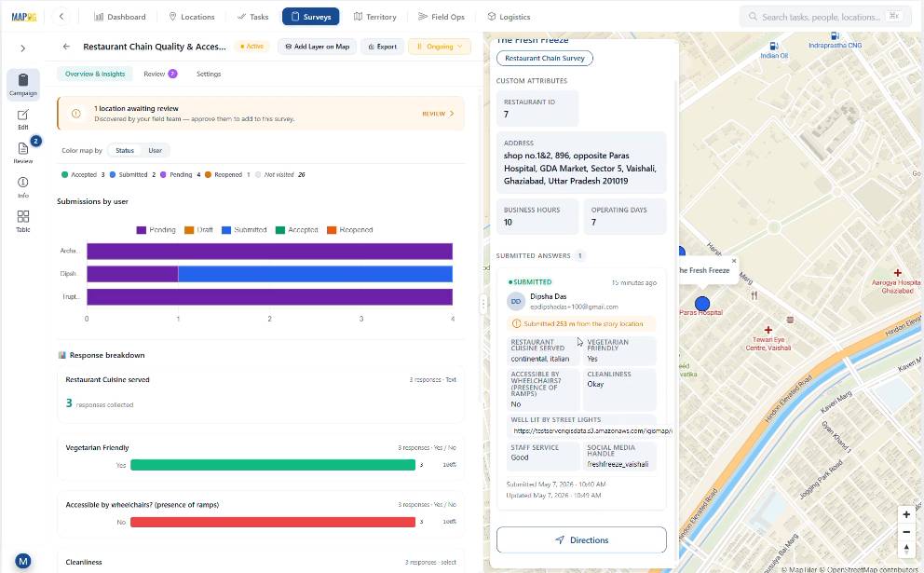Click the submitted distance warning icon

point(517,323)
